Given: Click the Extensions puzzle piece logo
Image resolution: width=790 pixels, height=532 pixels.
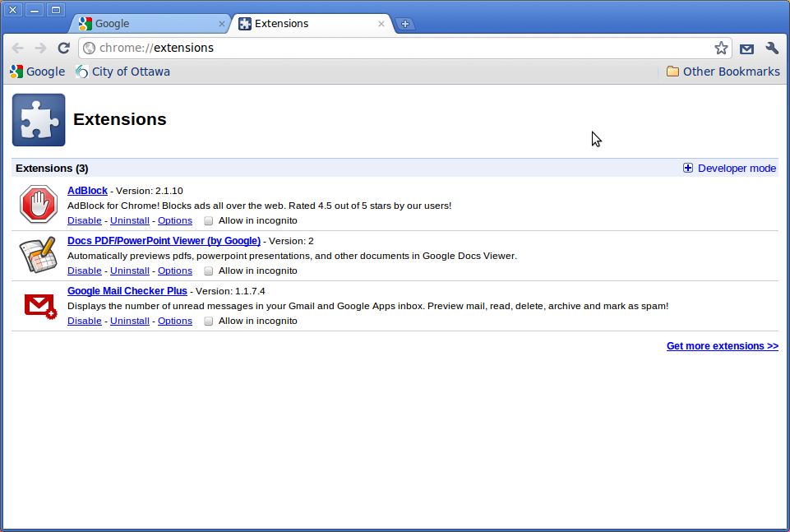Looking at the screenshot, I should click(39, 120).
